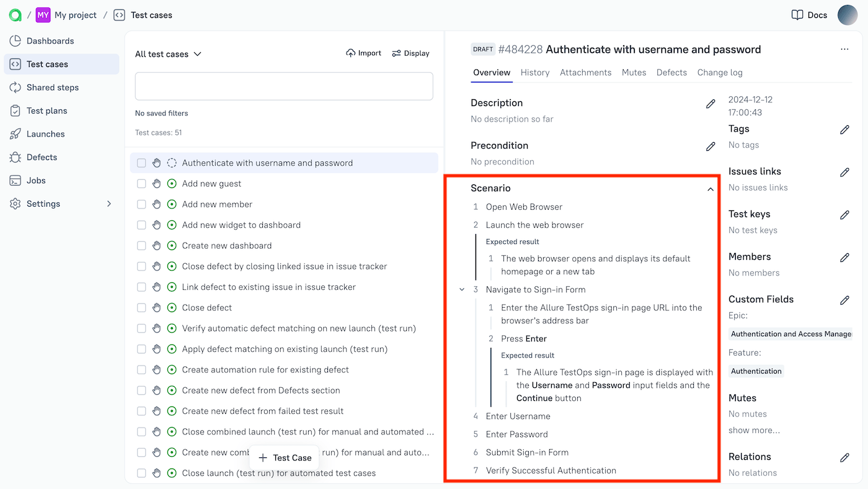The width and height of the screenshot is (868, 489).
Task: Open the Launches rocket icon
Action: pos(15,134)
